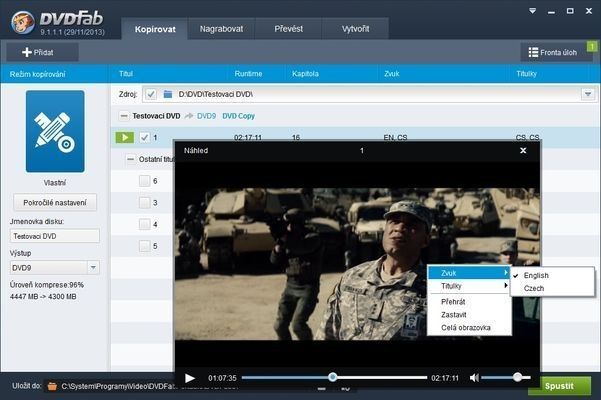Screen dimensions: 601x400
Task: Click the 02:17:11 runtime cell of title 1
Action: (248, 137)
